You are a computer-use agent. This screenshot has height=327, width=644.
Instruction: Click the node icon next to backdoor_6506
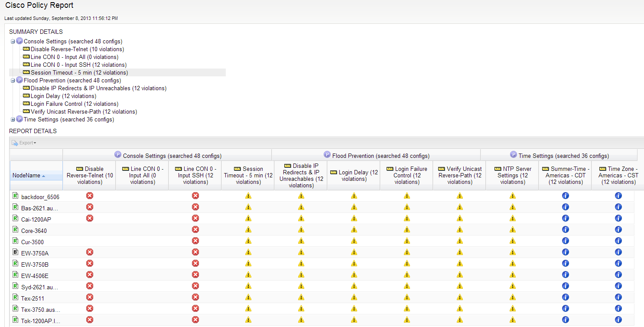click(x=16, y=196)
